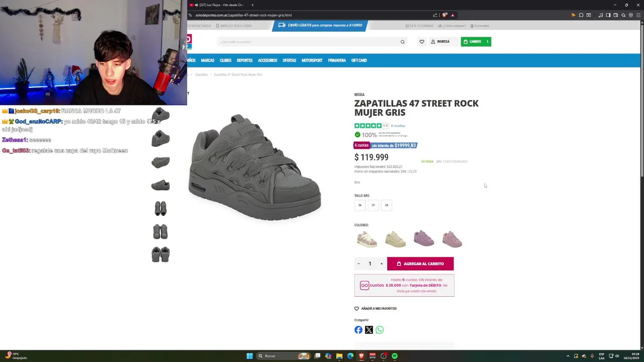644x362 pixels.
Task: Click the product search input field
Action: click(x=309, y=42)
